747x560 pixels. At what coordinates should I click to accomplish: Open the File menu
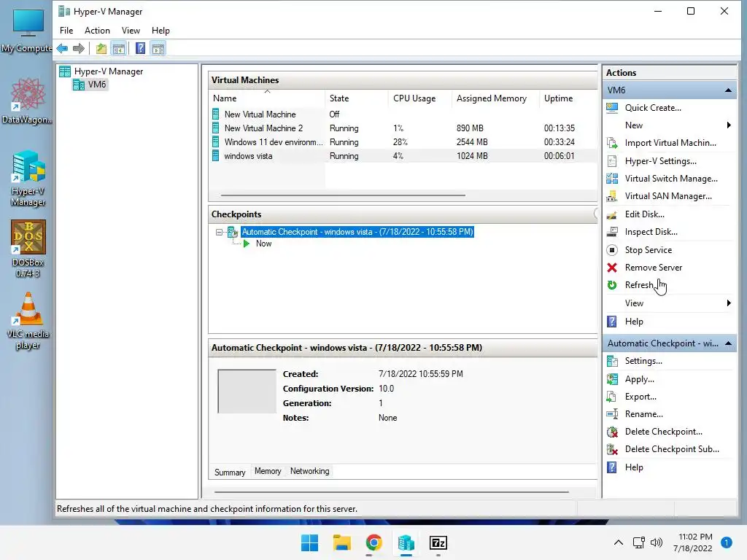pyautogui.click(x=66, y=31)
